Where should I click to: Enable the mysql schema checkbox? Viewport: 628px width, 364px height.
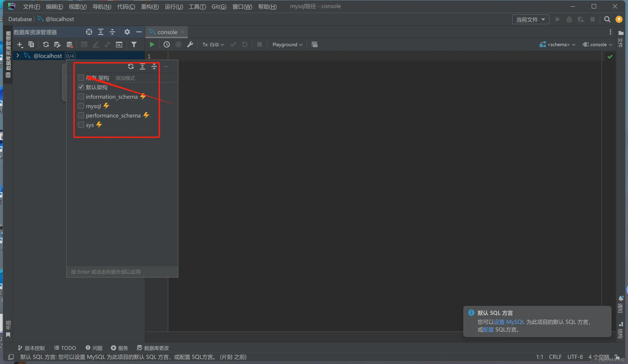pyautogui.click(x=81, y=106)
